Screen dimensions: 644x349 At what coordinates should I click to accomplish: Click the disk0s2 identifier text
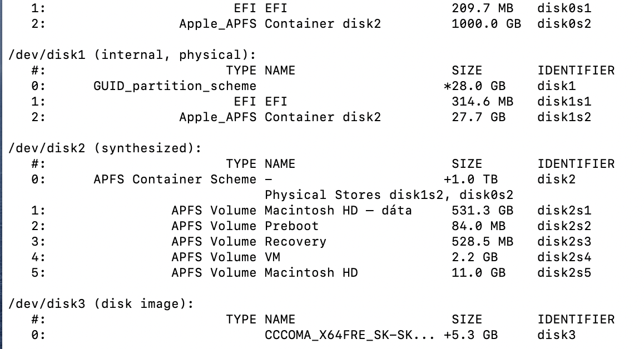tap(564, 24)
